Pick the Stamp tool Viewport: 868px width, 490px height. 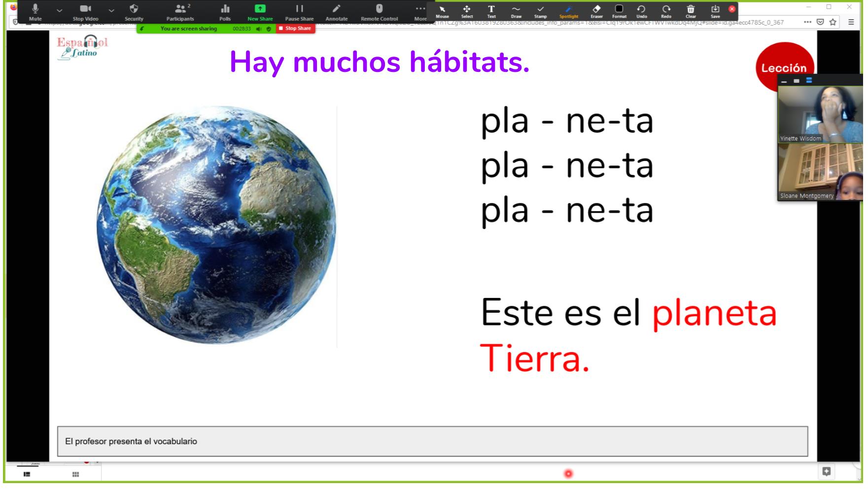pos(540,11)
